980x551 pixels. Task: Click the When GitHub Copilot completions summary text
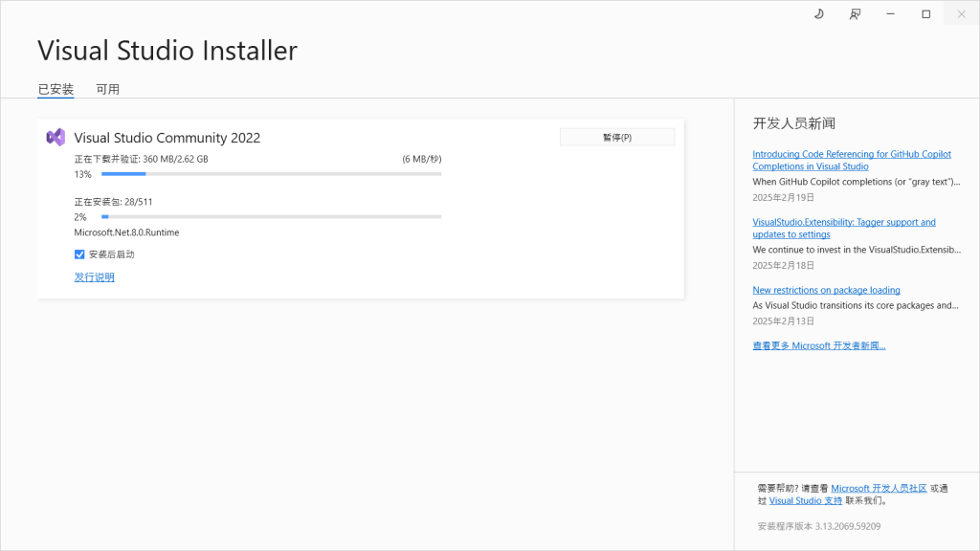(x=857, y=182)
